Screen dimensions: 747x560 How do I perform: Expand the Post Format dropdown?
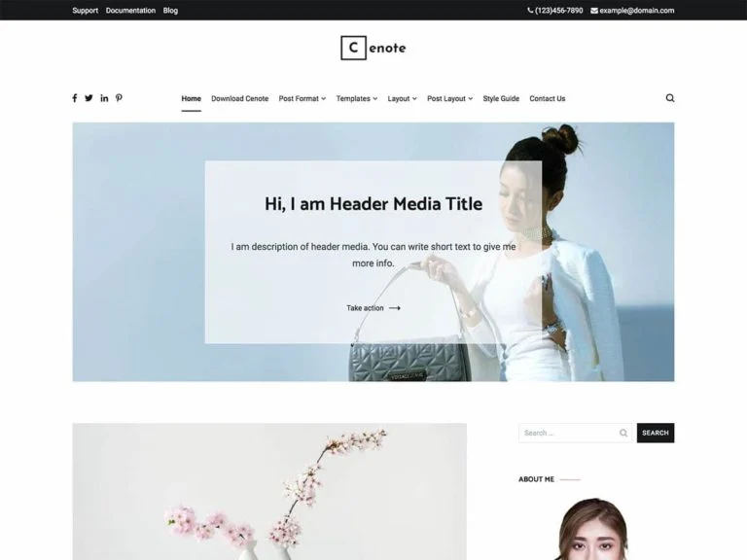[x=302, y=98]
